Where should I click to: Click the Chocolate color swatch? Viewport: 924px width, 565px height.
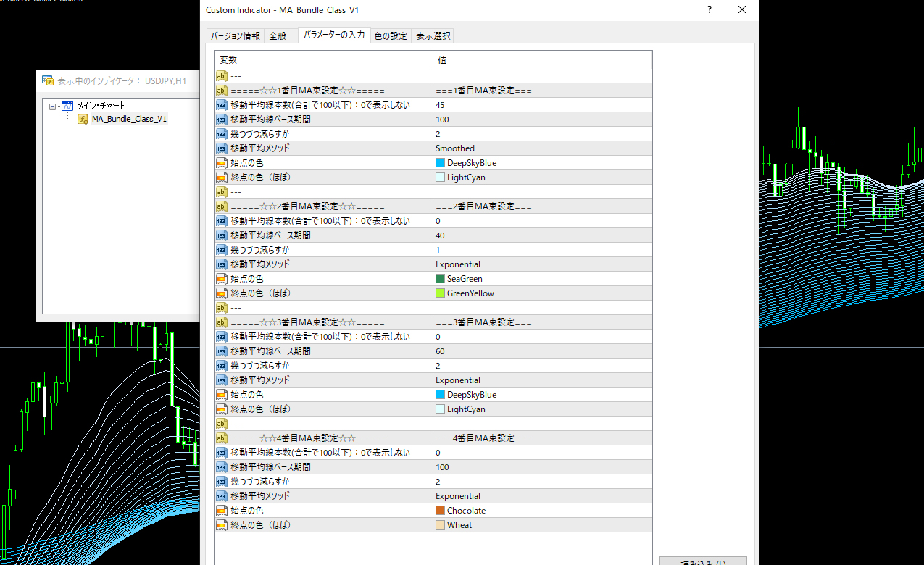(440, 511)
